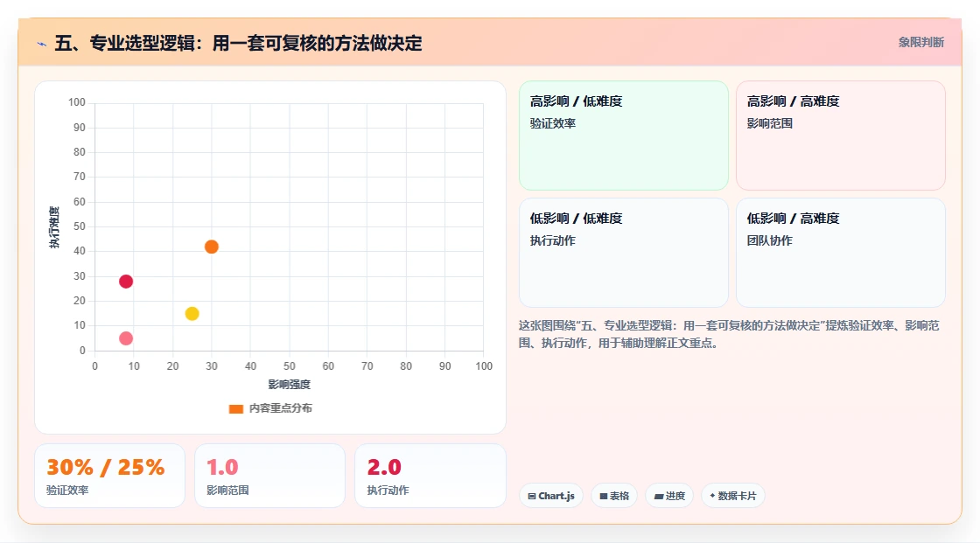Click the 进度 tag chip

tap(668, 496)
